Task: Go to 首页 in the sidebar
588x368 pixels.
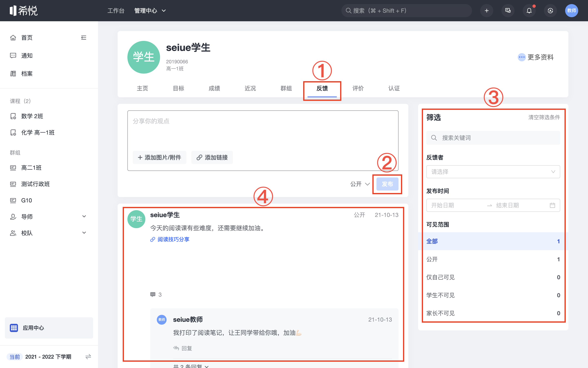Action: (27, 37)
